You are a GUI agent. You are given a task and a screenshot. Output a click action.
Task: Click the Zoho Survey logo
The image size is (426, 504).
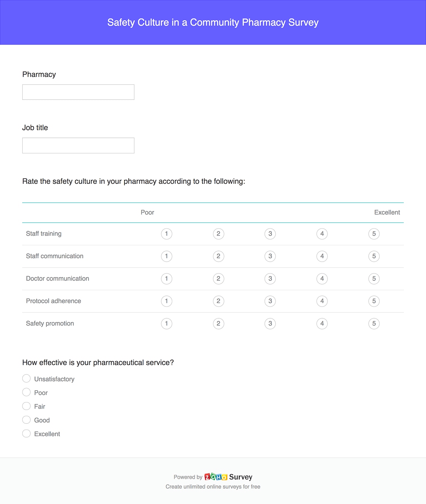(217, 477)
